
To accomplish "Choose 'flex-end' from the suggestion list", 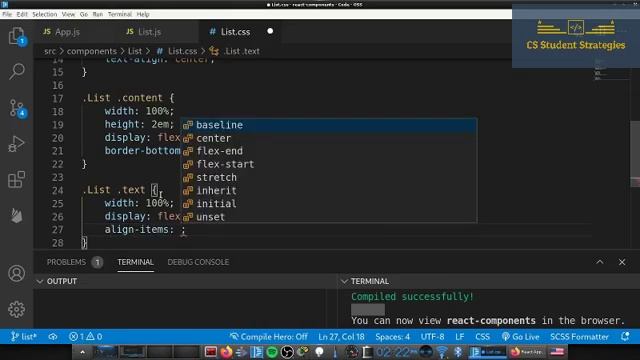I will pyautogui.click(x=329, y=151).
